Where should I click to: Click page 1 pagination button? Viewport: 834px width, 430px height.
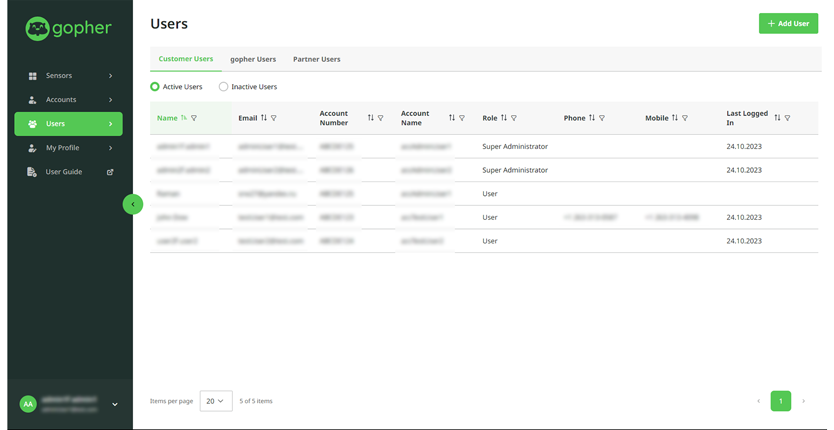781,401
